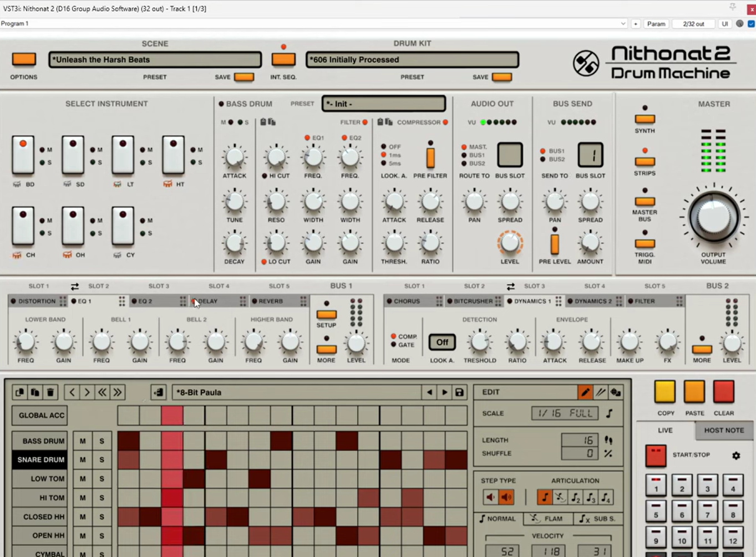The width and height of the screenshot is (756, 557).
Task: Click the Pre Level orange slider
Action: [x=555, y=243]
